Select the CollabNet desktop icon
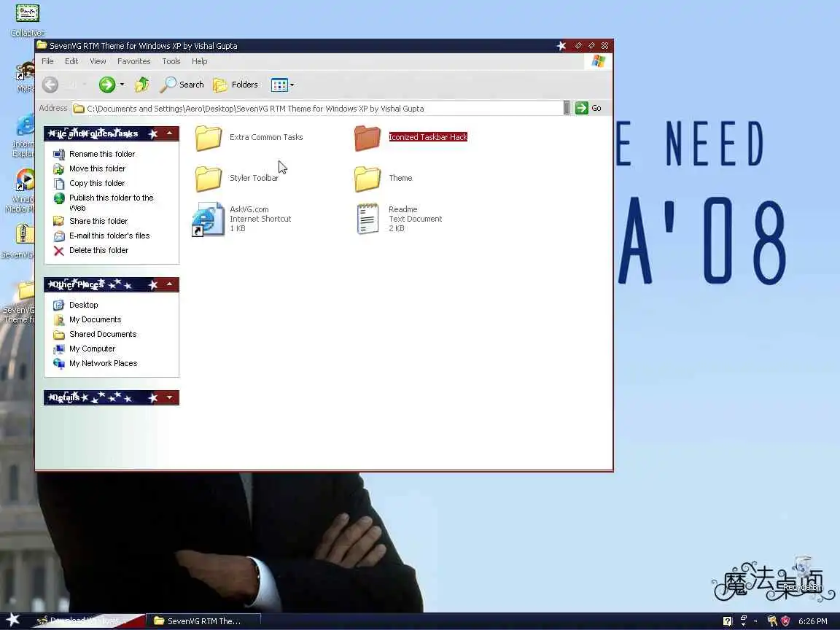Screen dimensions: 840x630 (x=27, y=20)
